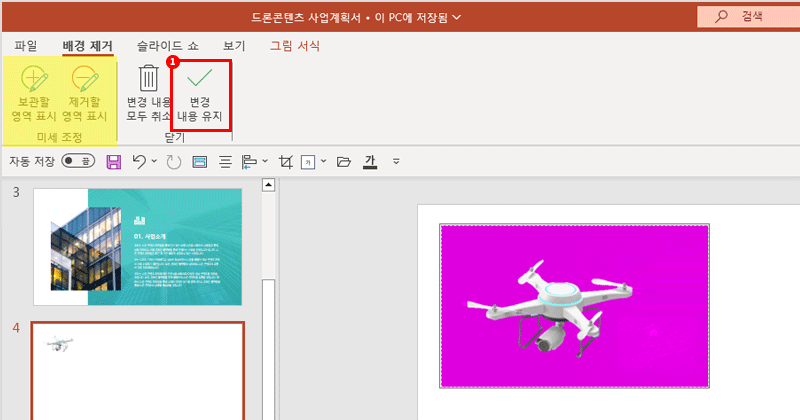Click Mark Areas to Keep (보관할 영역 표시)
This screenshot has width=800, height=420.
coord(34,95)
